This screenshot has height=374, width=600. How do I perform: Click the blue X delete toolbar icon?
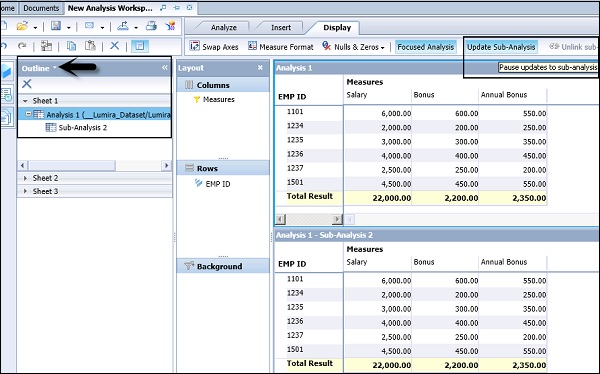tap(114, 46)
